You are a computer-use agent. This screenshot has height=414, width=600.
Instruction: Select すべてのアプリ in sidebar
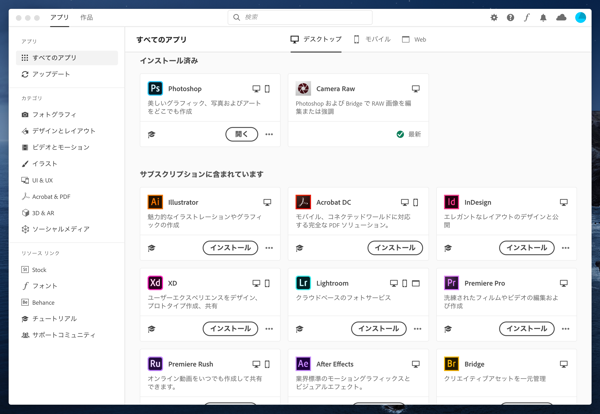(67, 58)
